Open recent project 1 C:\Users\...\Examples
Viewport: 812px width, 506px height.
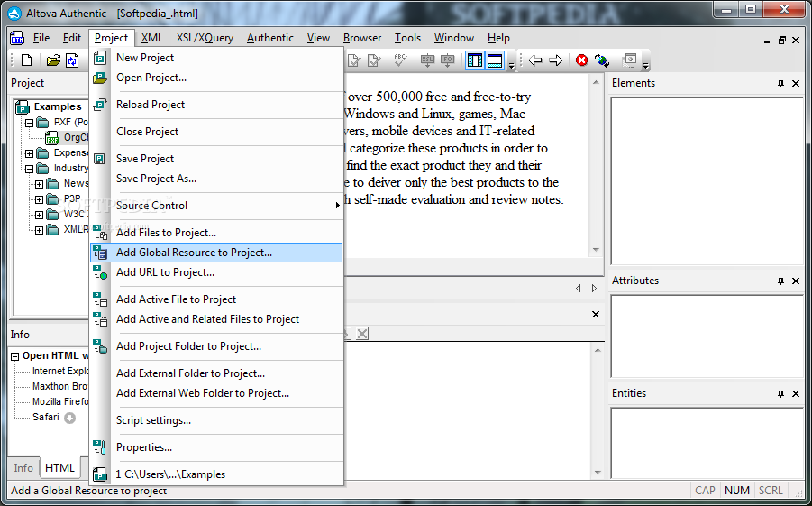[216, 474]
